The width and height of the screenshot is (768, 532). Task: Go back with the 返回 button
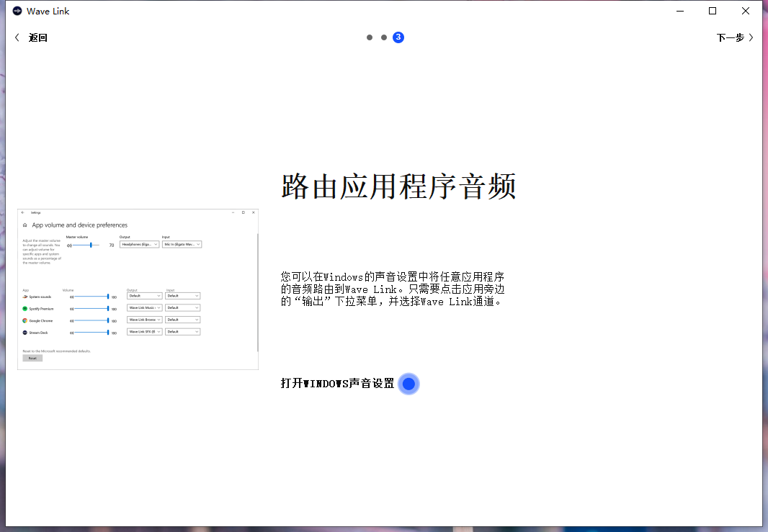tap(31, 37)
